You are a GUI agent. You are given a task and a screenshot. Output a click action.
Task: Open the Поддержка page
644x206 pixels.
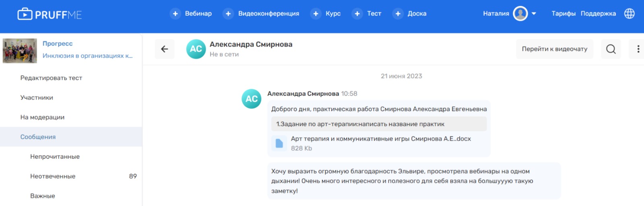(598, 14)
